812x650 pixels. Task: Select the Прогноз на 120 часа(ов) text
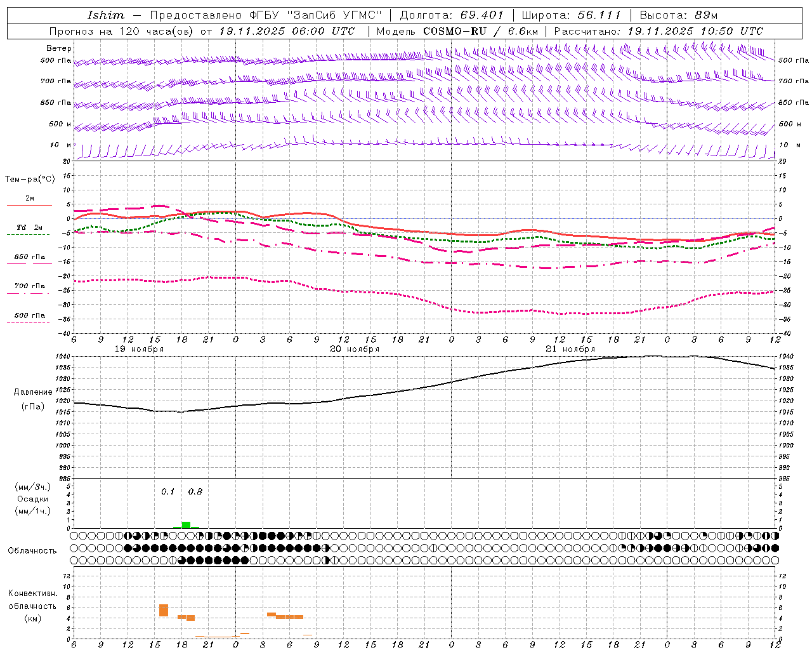tap(122, 31)
